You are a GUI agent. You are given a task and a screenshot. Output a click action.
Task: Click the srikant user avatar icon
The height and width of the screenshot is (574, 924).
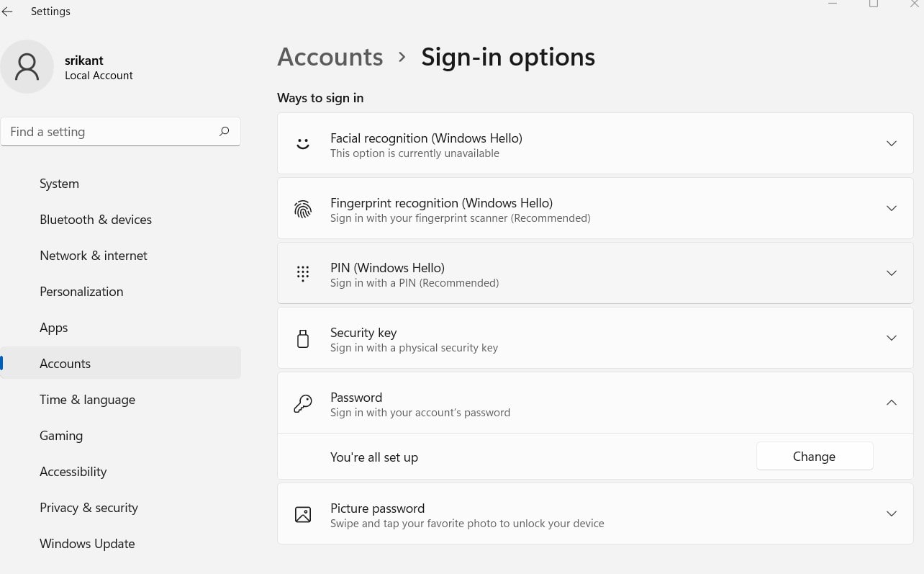27,66
